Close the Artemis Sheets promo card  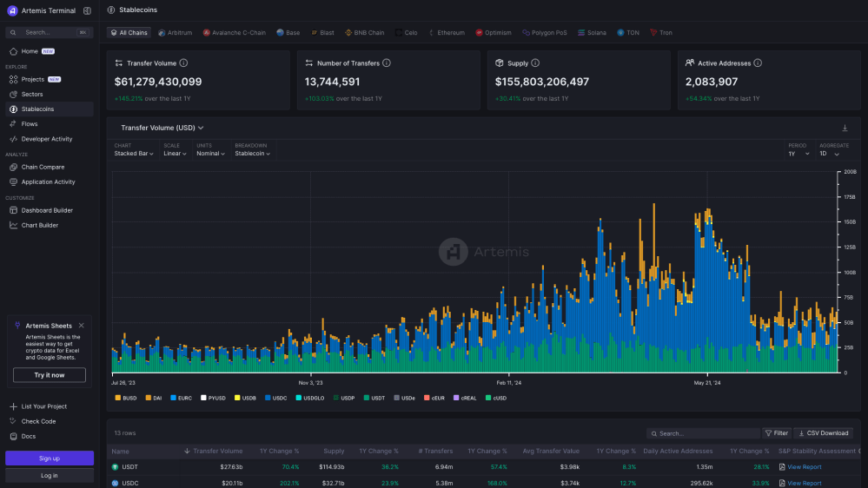(82, 326)
